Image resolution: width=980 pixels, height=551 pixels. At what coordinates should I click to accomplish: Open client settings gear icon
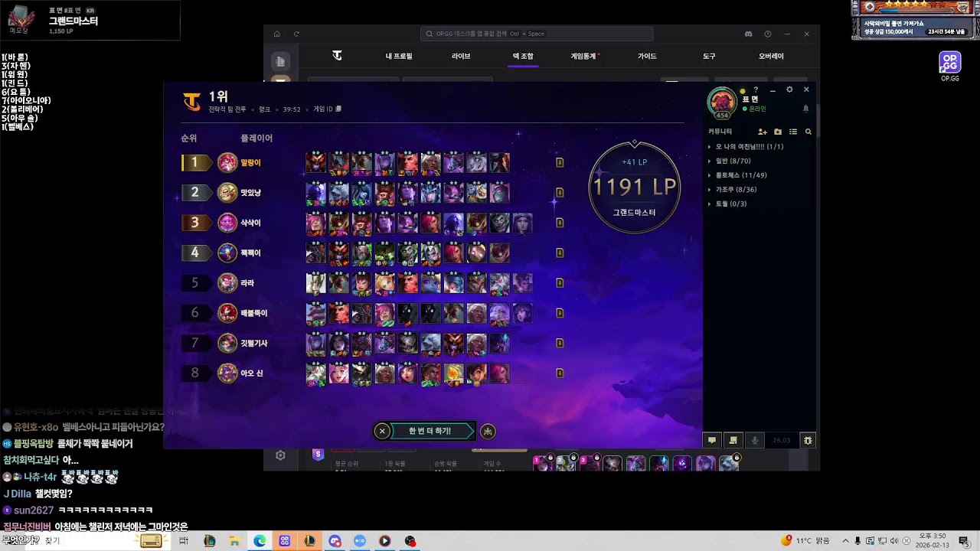(789, 90)
